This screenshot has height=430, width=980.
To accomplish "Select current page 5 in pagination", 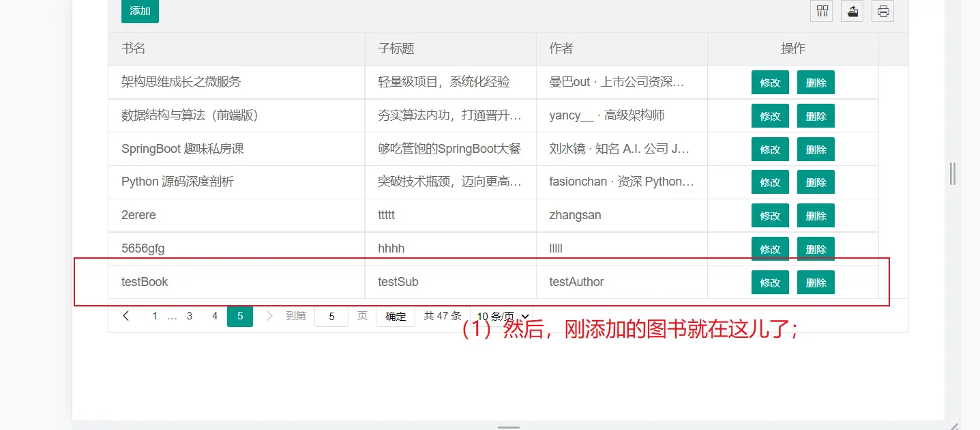I will (x=240, y=316).
